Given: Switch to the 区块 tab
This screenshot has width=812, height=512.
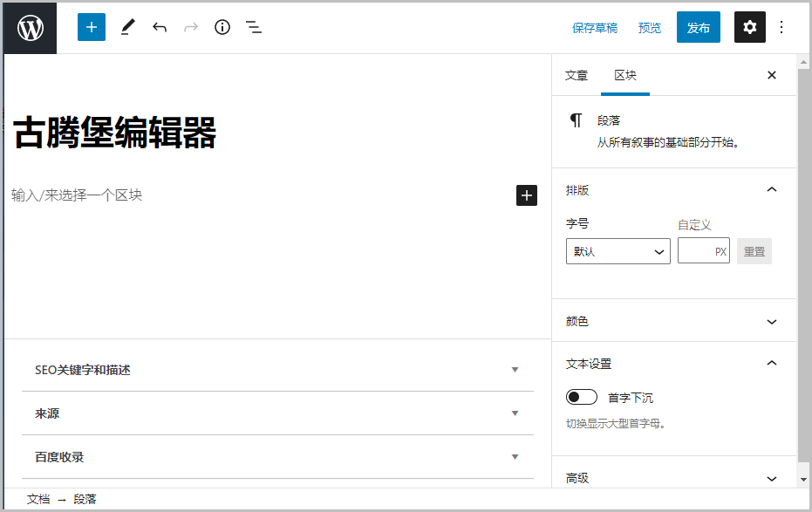Looking at the screenshot, I should pyautogui.click(x=625, y=76).
